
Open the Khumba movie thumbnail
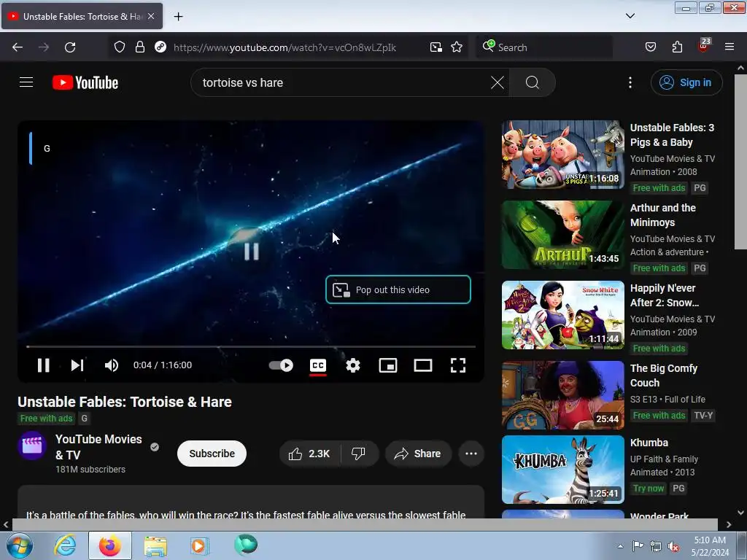pyautogui.click(x=562, y=469)
